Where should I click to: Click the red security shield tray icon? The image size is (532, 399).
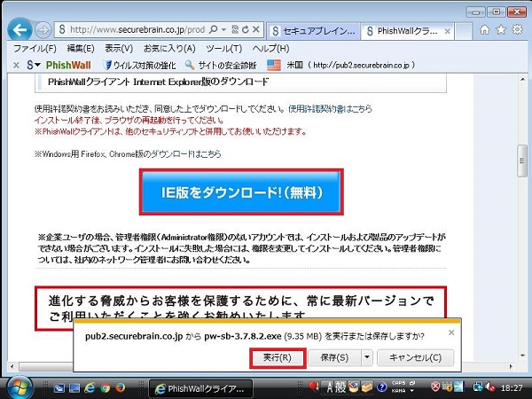coord(435,387)
